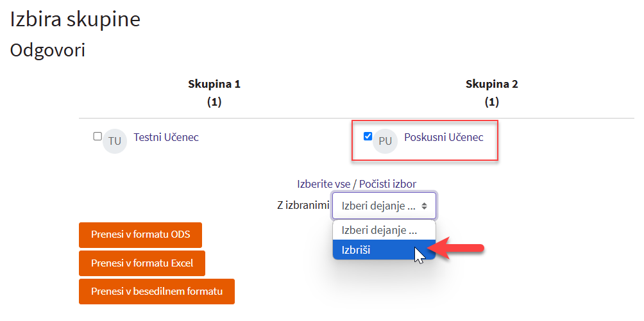
Task: Uncheck the Poskusni Učenec checkbox
Action: coord(368,136)
